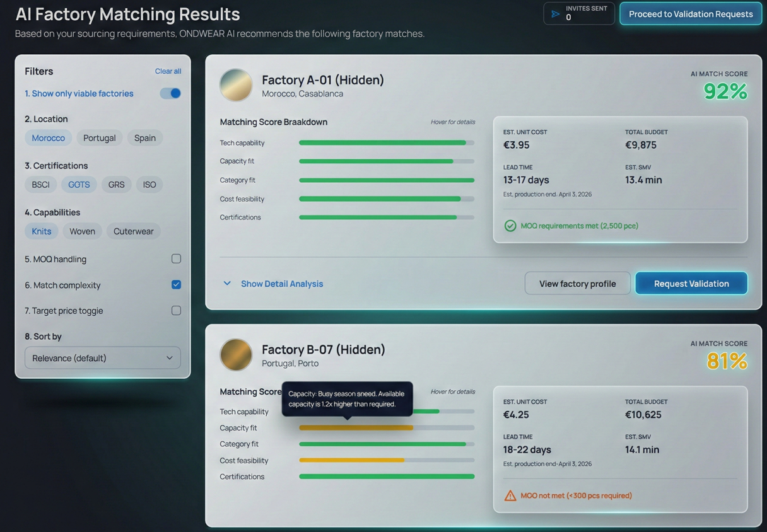Click the invites sent paper plane icon
767x532 pixels.
[556, 14]
